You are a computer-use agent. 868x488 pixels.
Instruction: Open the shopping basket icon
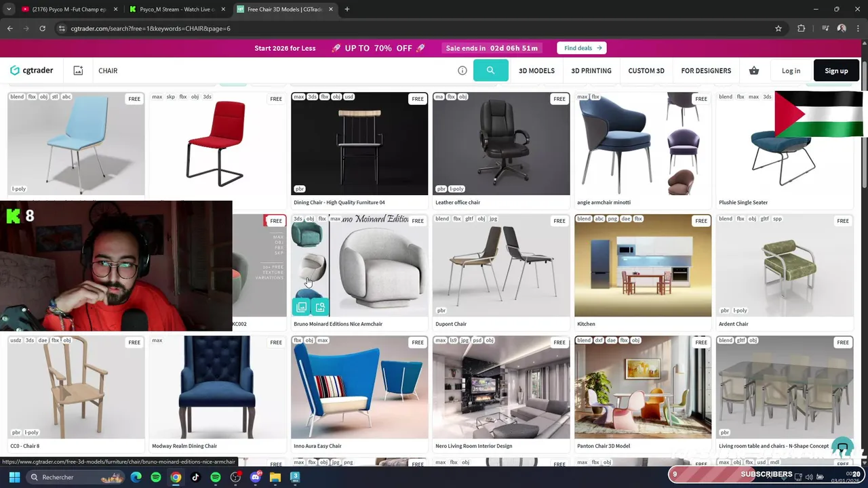(x=754, y=70)
